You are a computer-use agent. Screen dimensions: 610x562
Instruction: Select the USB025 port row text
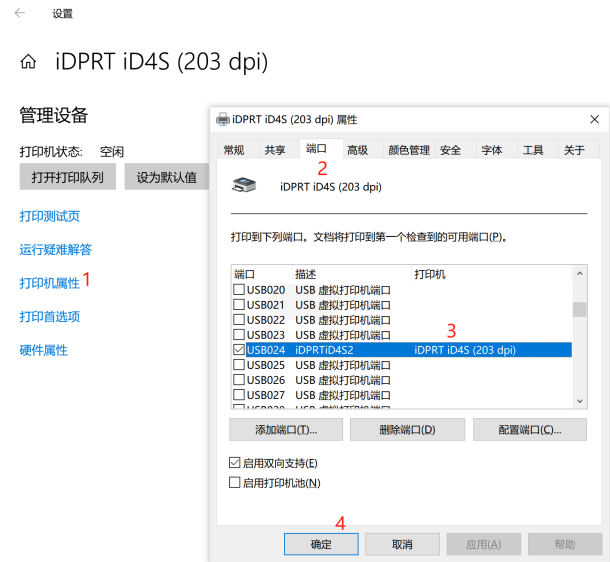pyautogui.click(x=266, y=365)
